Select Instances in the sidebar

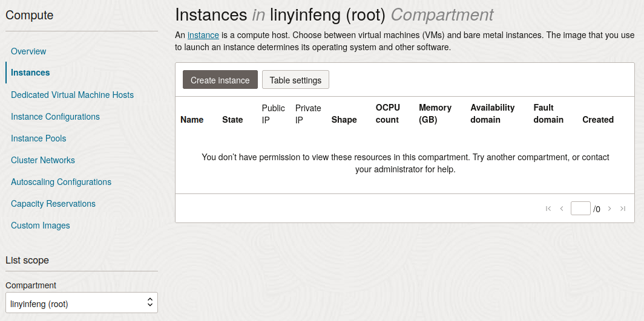30,73
